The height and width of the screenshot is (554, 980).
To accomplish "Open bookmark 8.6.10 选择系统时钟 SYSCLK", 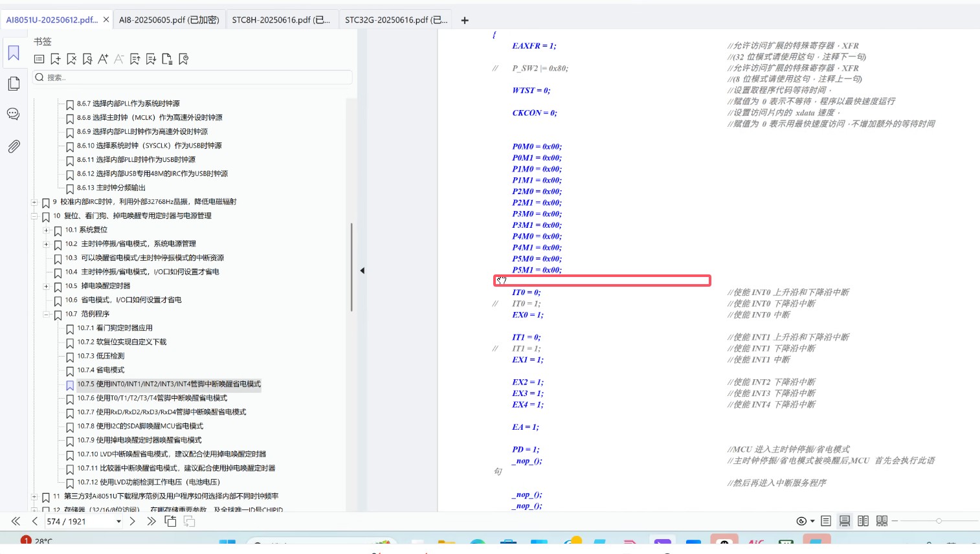I will tap(149, 146).
